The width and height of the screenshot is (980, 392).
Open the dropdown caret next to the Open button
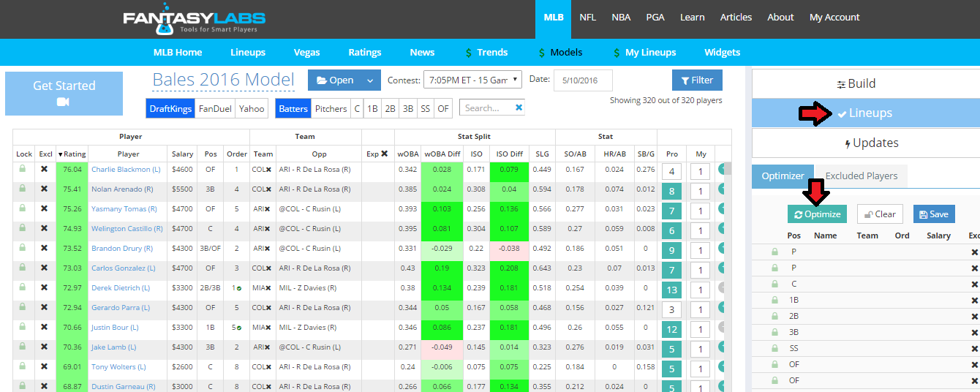point(370,80)
